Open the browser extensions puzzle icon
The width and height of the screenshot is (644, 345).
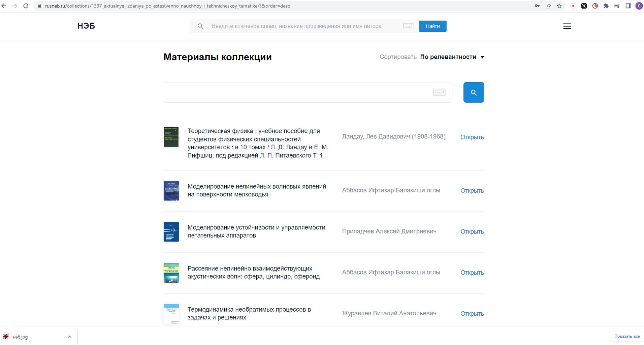606,6
